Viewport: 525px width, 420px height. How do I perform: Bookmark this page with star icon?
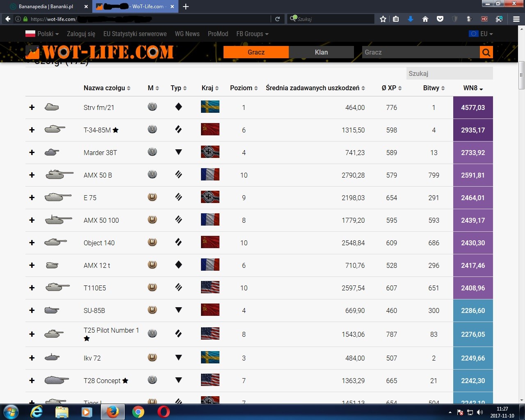[x=383, y=19]
